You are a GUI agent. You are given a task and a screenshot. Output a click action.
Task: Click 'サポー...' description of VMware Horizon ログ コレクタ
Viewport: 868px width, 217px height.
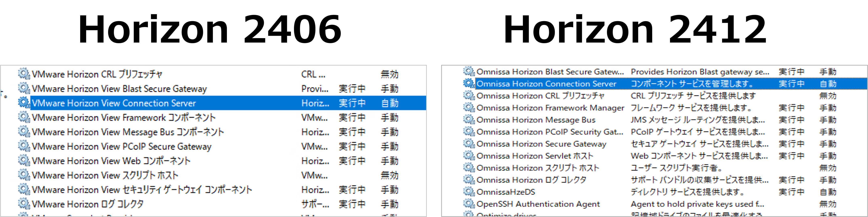pyautogui.click(x=315, y=204)
